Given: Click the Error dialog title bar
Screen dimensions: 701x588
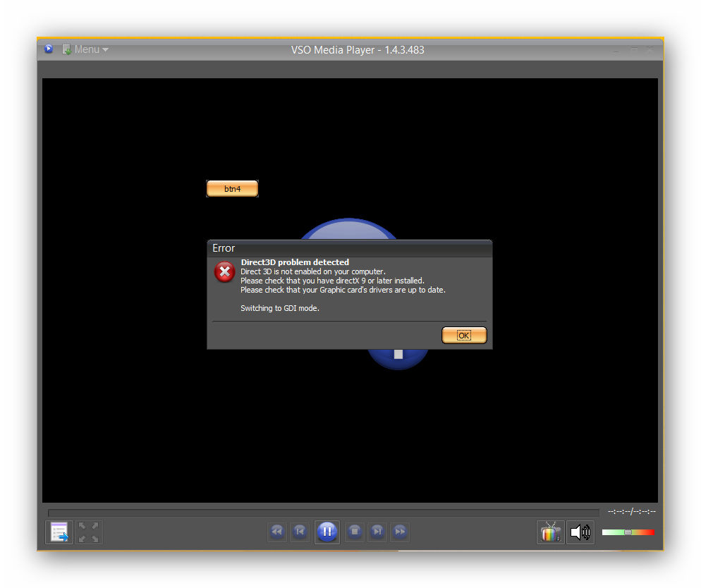Looking at the screenshot, I should [x=350, y=248].
